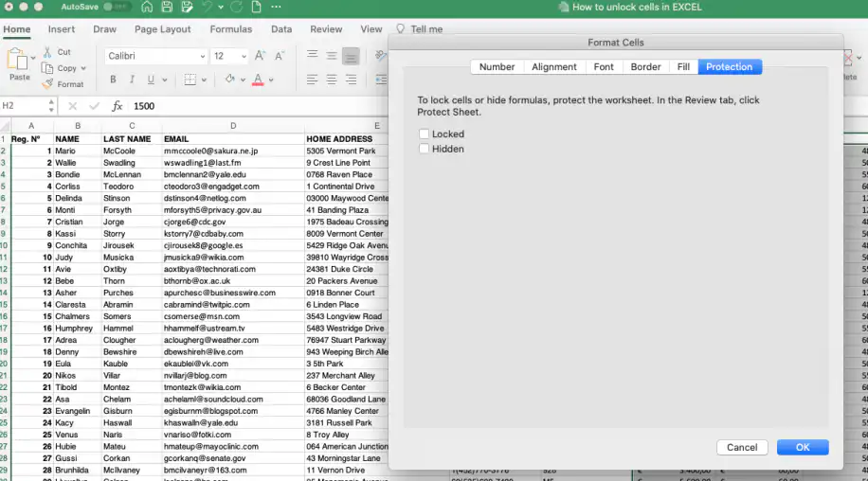Toggle Bold formatting
The height and width of the screenshot is (481, 868).
[x=113, y=80]
